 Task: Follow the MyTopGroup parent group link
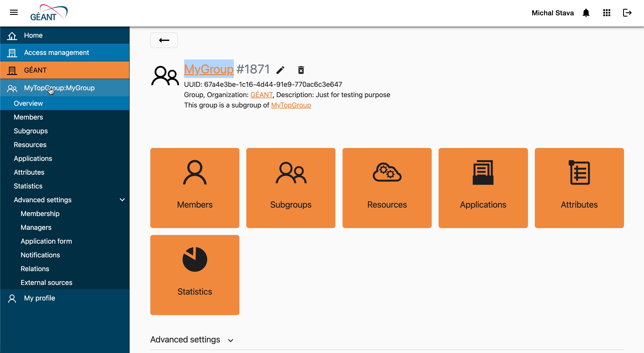(291, 105)
